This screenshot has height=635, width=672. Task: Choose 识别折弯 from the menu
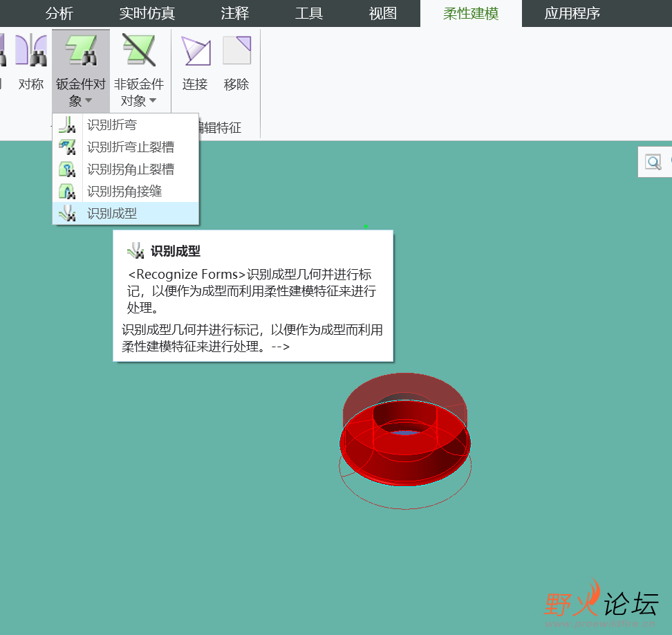click(x=126, y=125)
